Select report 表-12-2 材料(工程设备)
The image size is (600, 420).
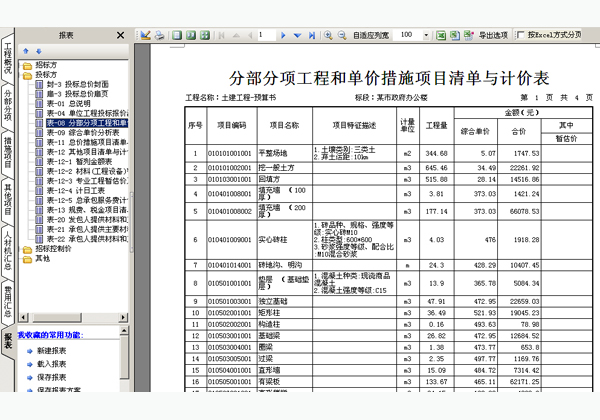(x=82, y=171)
